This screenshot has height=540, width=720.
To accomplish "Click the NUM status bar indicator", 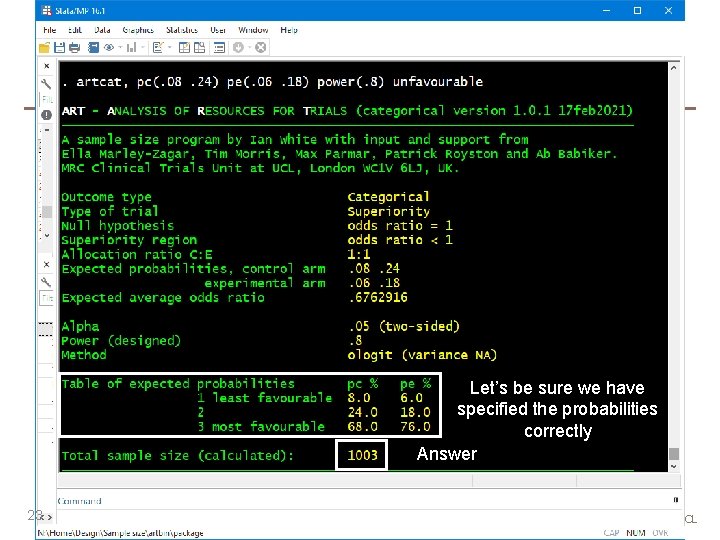I will 636,533.
